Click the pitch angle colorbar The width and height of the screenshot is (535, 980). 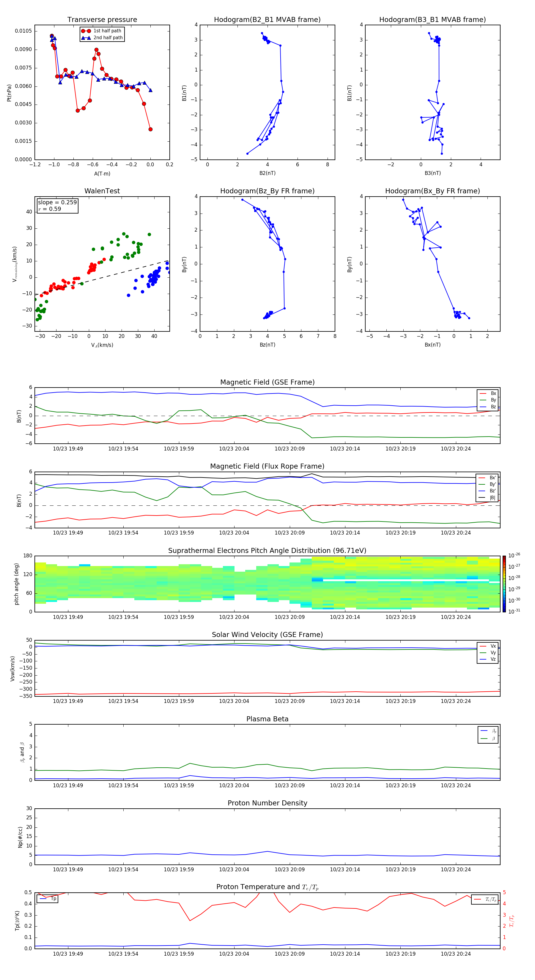504,584
